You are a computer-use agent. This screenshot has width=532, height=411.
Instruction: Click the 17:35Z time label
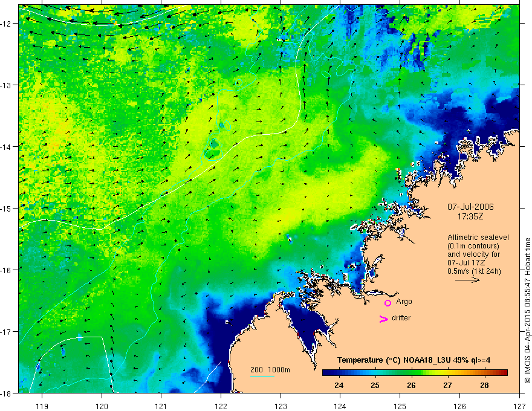[x=470, y=216]
